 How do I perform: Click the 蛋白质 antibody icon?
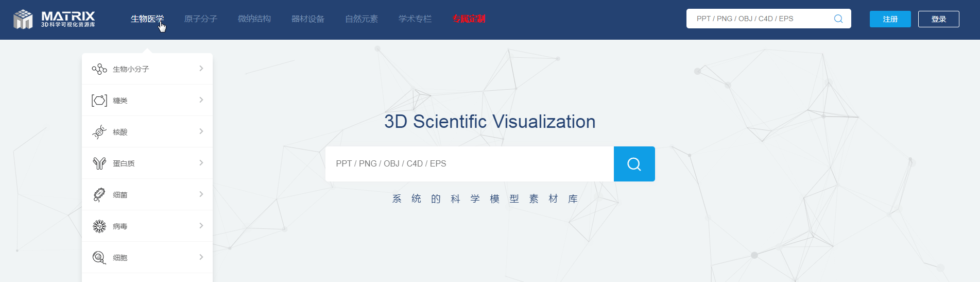pyautogui.click(x=99, y=163)
